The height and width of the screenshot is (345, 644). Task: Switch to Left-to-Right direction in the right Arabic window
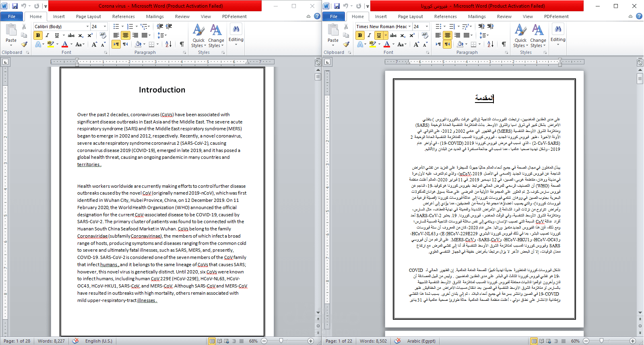coord(438,44)
